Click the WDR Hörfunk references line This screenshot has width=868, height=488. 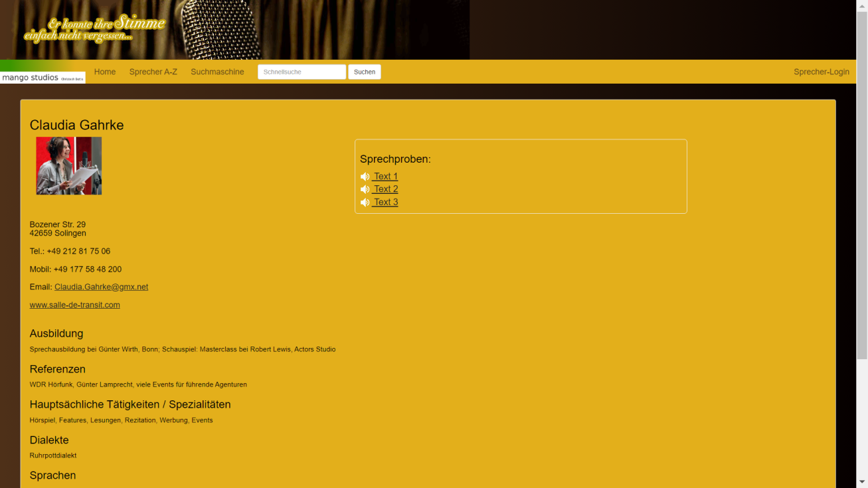click(x=138, y=384)
